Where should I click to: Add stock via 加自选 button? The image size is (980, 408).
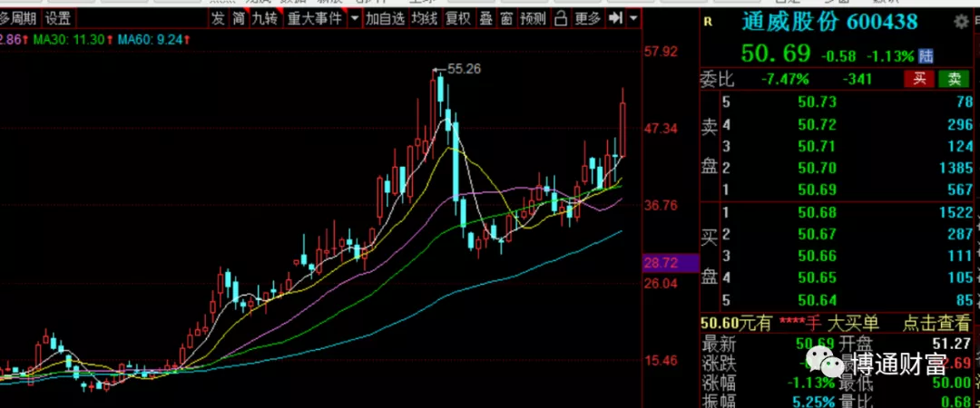pyautogui.click(x=385, y=19)
